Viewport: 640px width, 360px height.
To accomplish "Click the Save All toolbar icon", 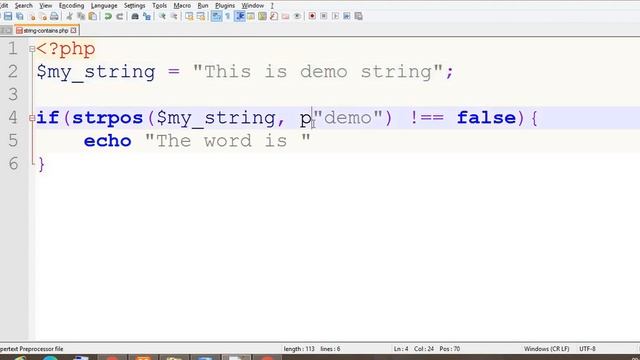I will (x=20, y=16).
